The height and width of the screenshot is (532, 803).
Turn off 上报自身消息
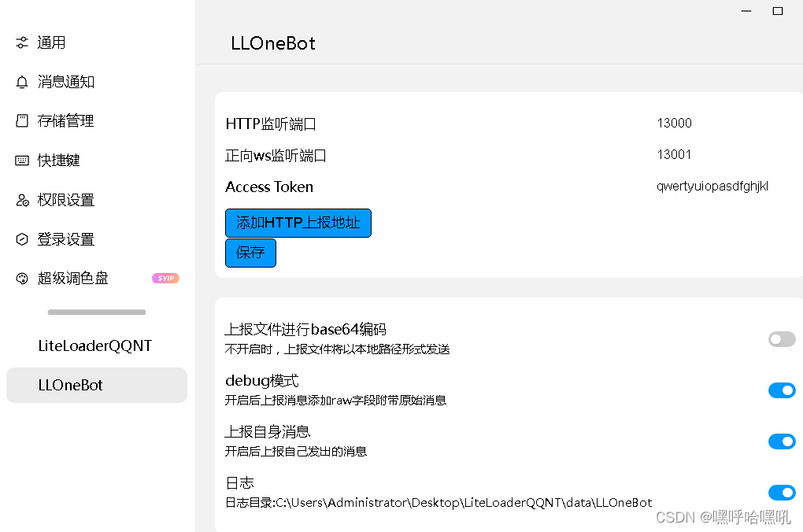pyautogui.click(x=782, y=441)
